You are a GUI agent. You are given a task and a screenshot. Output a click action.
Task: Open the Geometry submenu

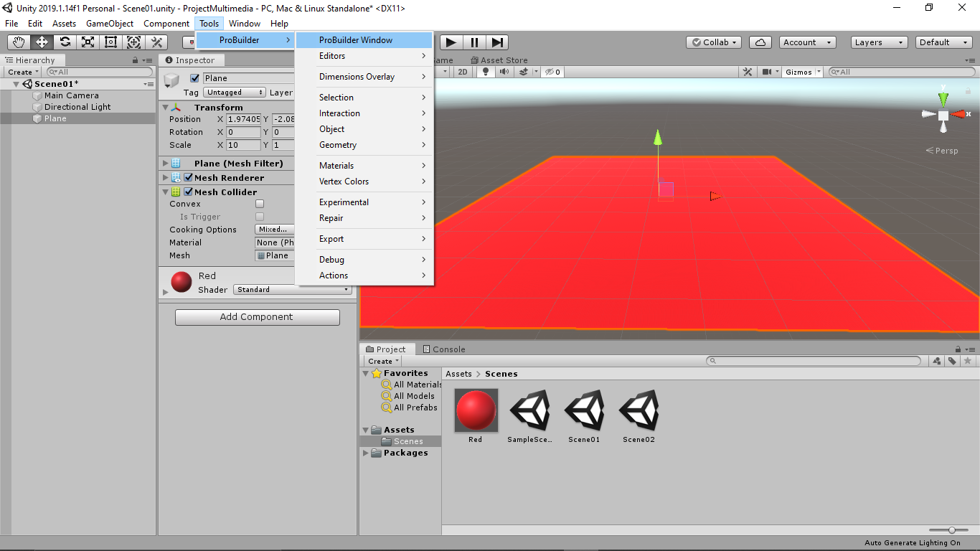click(x=364, y=145)
